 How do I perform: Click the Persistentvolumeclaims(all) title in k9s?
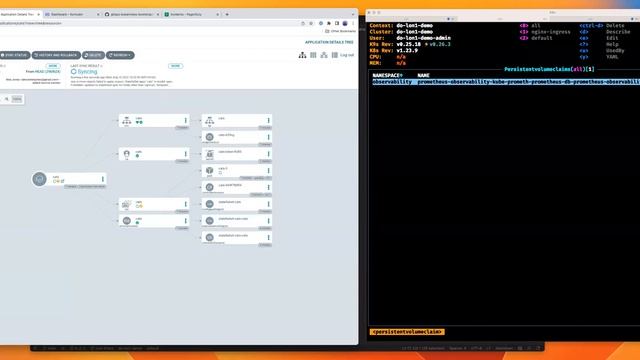[549, 69]
